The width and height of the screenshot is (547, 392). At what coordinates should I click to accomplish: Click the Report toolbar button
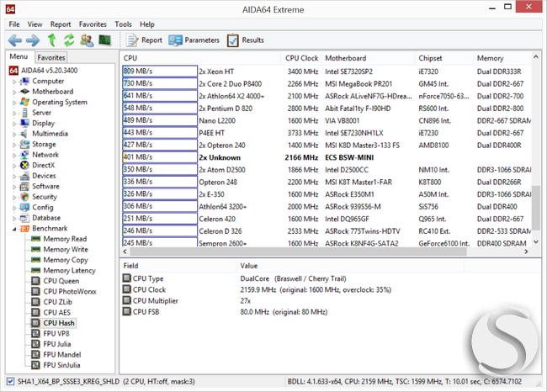click(x=144, y=40)
